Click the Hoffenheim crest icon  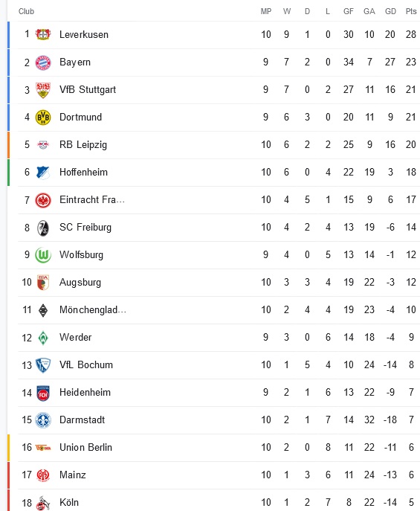pos(43,173)
